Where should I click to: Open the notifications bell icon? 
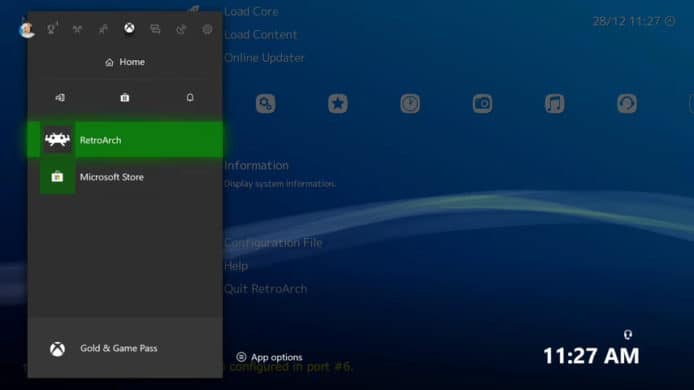coord(190,97)
